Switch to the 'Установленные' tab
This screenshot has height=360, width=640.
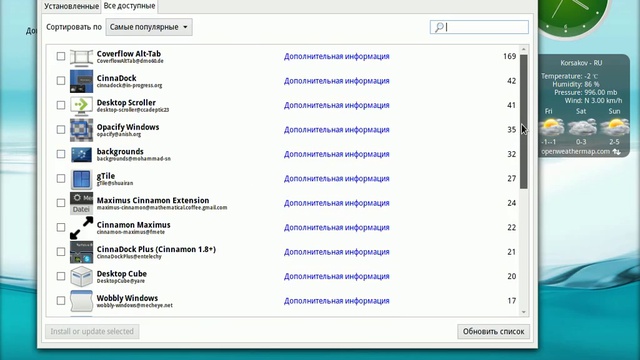(71, 7)
